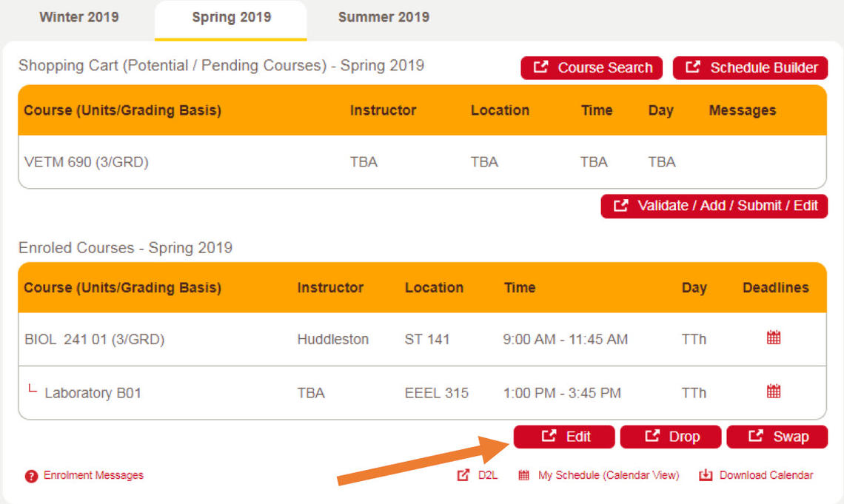
Task: Click the Download Calendar download icon
Action: [706, 475]
